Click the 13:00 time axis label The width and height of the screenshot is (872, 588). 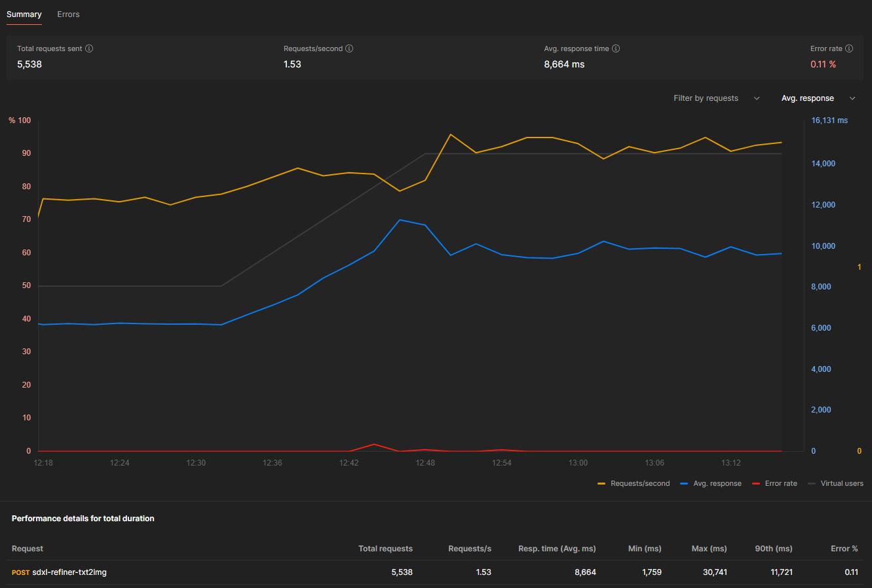point(578,463)
